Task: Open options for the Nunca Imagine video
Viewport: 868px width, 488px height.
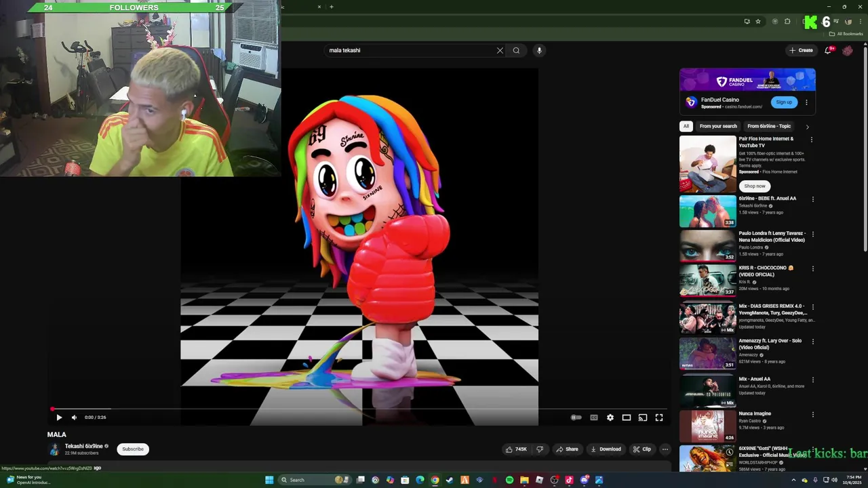Action: 812,414
